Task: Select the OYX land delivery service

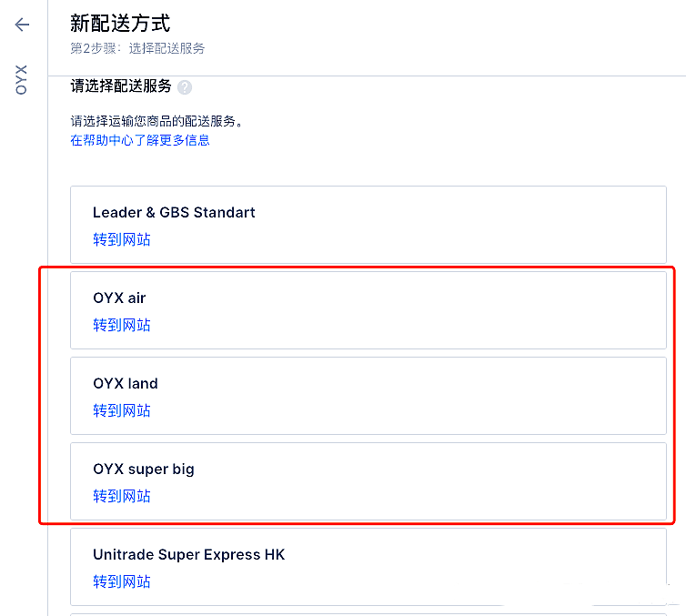Action: 455,395
